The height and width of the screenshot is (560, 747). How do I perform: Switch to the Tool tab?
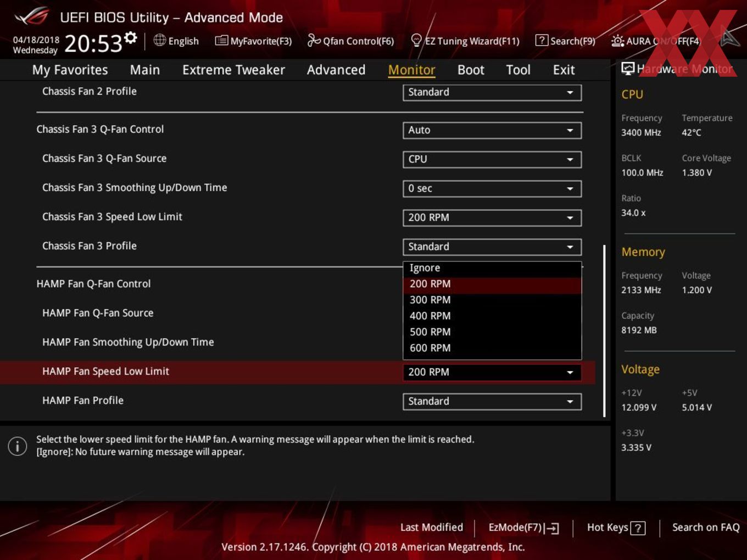(518, 70)
